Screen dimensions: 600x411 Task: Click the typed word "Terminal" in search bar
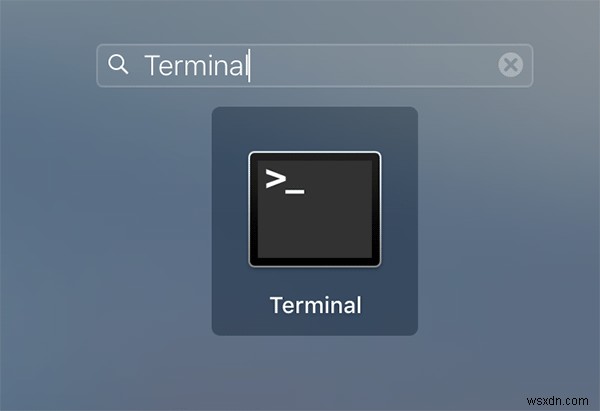[x=196, y=65]
